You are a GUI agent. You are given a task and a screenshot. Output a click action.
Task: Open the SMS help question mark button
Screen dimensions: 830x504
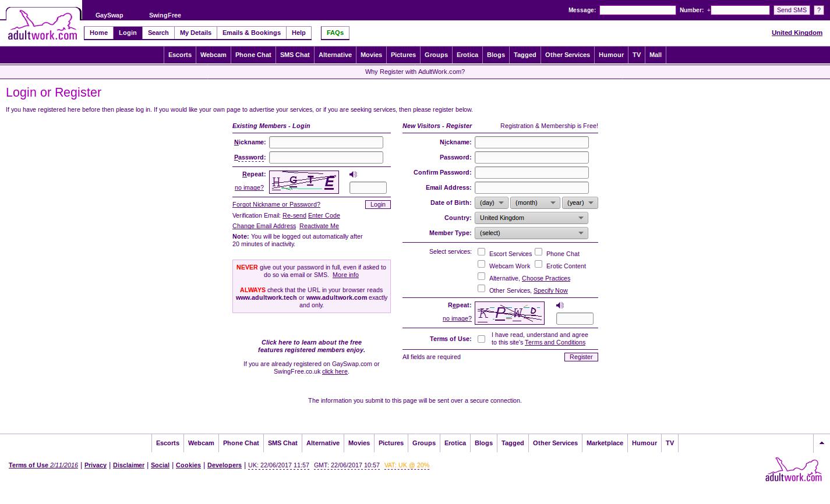(x=818, y=10)
